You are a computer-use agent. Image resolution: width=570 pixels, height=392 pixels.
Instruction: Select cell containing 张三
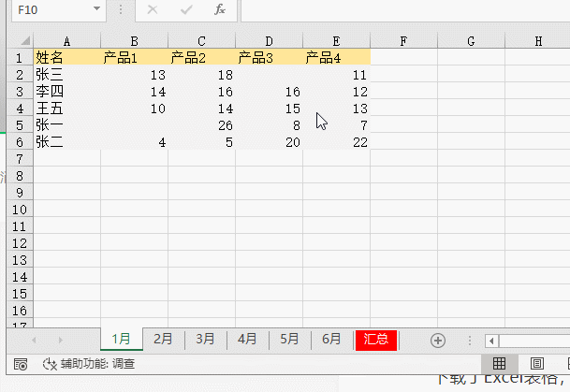(66, 75)
